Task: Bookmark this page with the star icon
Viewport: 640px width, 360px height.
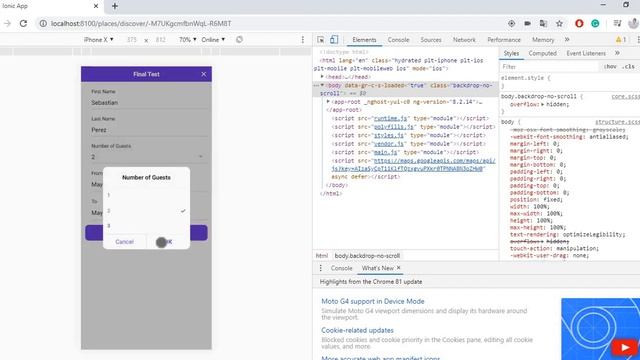Action: coord(559,24)
